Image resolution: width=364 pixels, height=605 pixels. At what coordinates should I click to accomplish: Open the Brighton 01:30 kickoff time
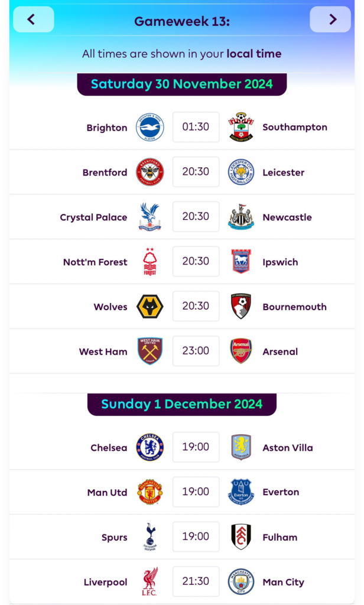coord(196,127)
